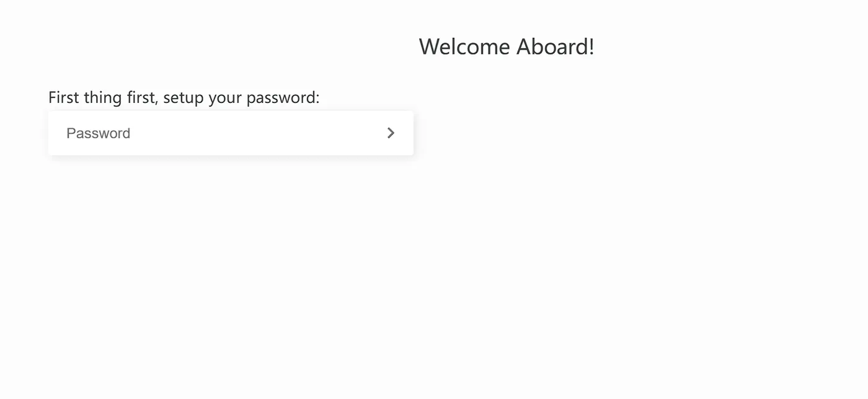The width and height of the screenshot is (868, 399).
Task: Confirm password with the next arrow
Action: (391, 133)
